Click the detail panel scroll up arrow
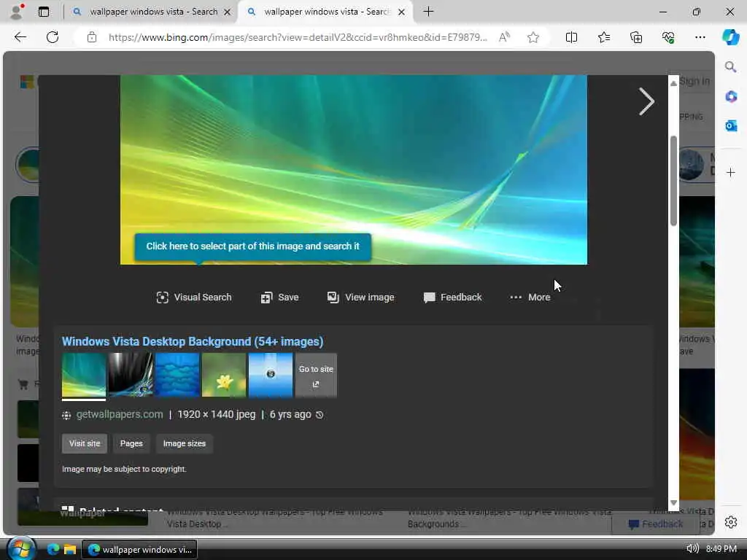The image size is (747, 560). click(673, 83)
